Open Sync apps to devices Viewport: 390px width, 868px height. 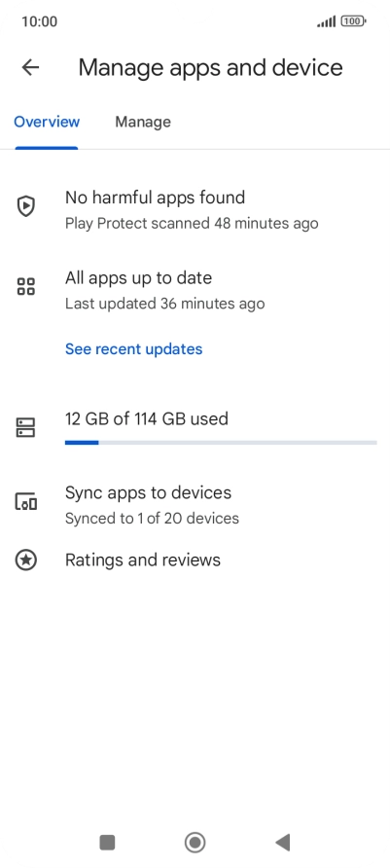195,505
